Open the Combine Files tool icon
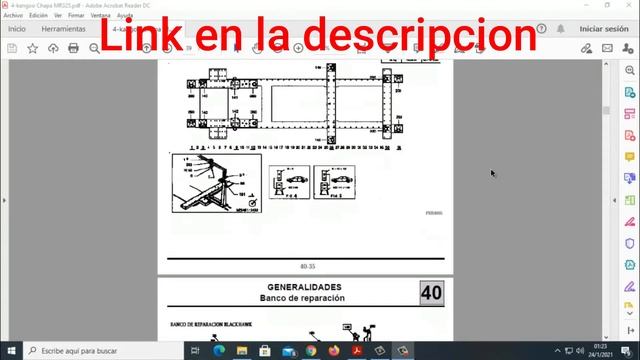Screen dimensions: 640x360 click(x=630, y=178)
